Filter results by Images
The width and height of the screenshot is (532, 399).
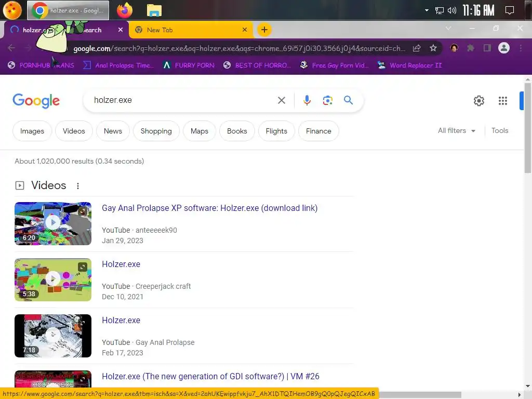[x=32, y=131]
